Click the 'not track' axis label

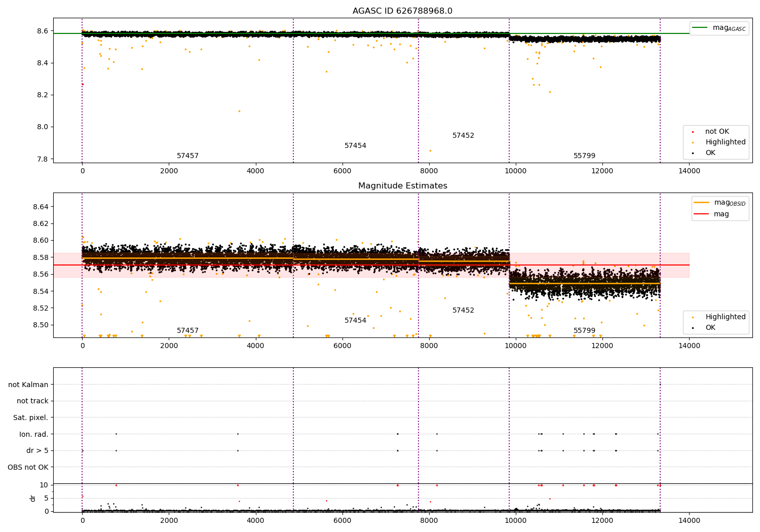click(32, 401)
